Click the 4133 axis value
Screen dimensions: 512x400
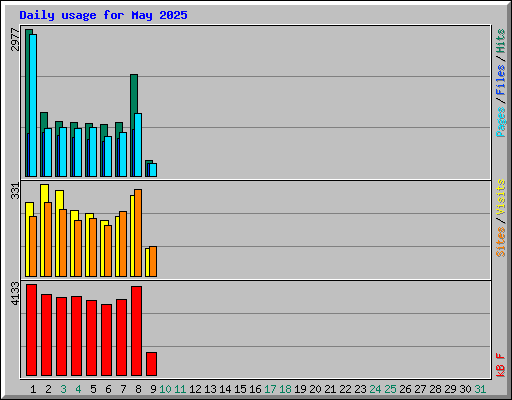pos(15,294)
